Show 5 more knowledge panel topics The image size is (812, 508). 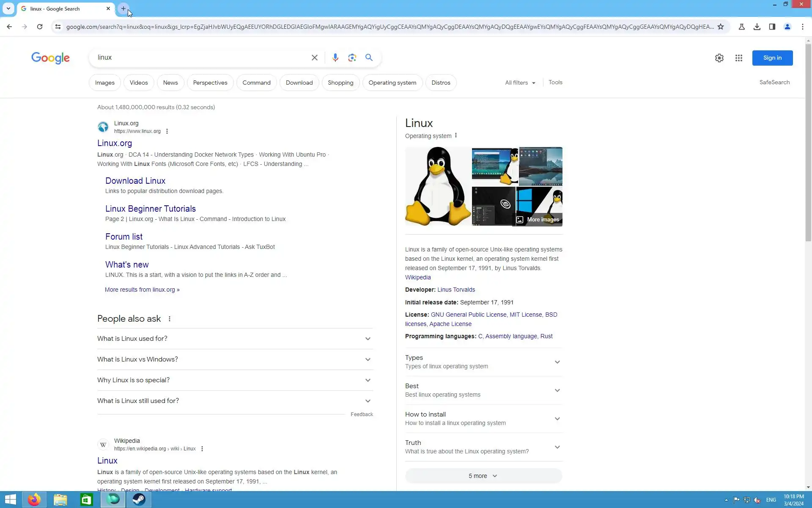pos(483,476)
